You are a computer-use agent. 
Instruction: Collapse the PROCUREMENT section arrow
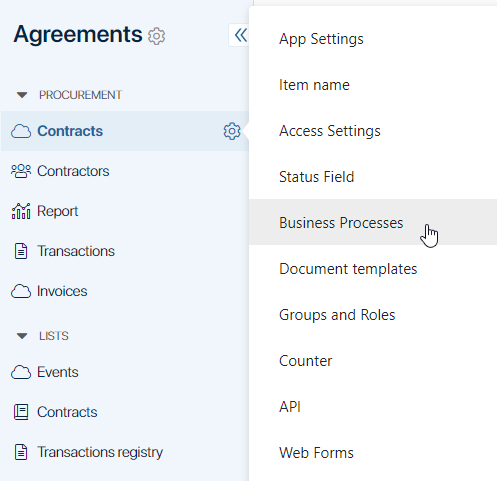coord(22,95)
